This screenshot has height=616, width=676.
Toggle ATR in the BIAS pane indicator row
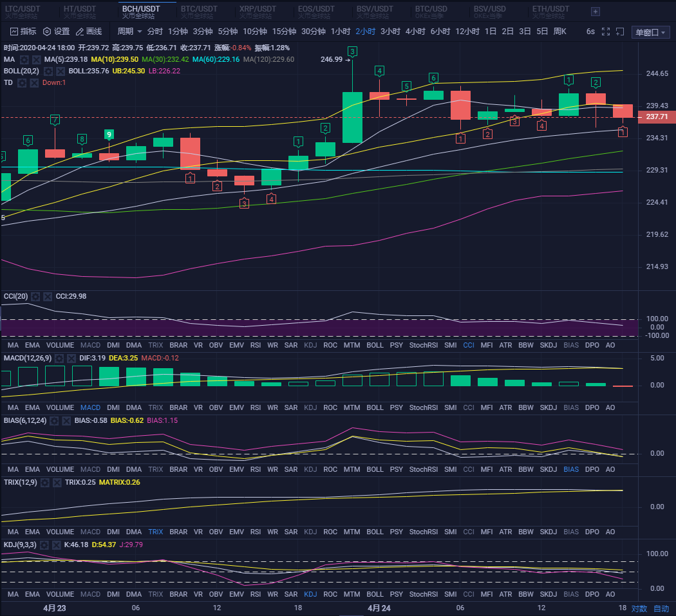505,469
